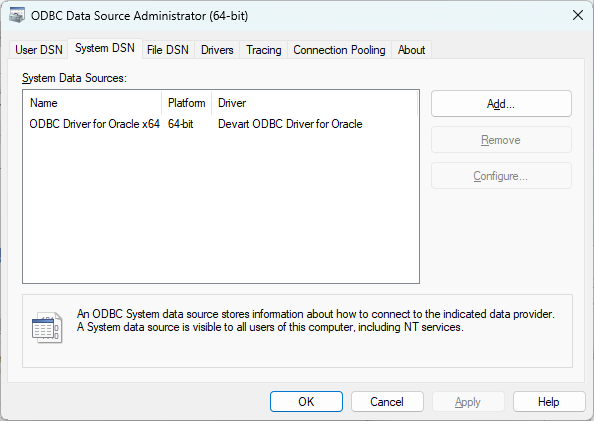This screenshot has width=594, height=426.
Task: Sort by the Platform column header
Action: click(187, 103)
